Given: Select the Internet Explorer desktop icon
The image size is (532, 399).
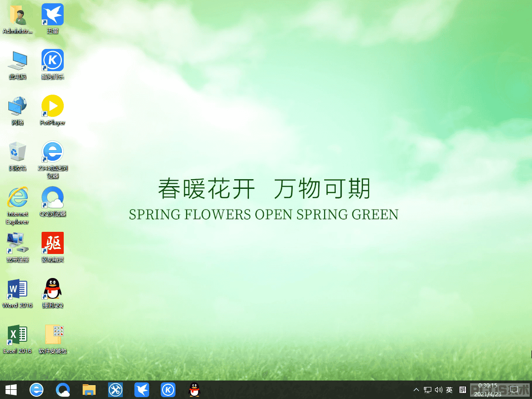Looking at the screenshot, I should tap(18, 206).
